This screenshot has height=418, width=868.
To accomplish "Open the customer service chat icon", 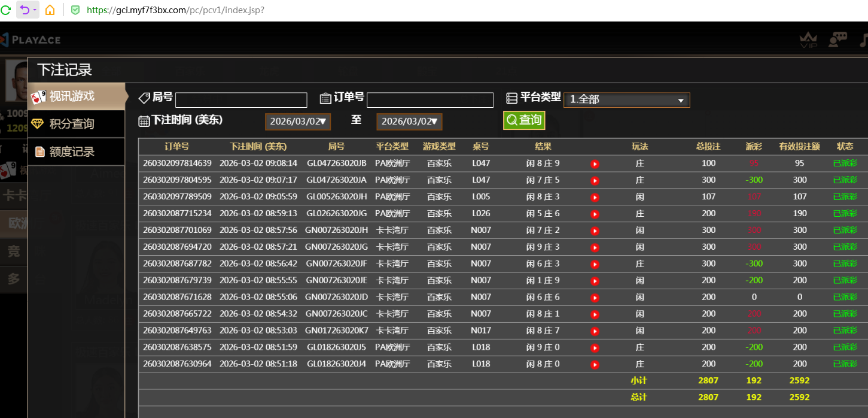I will (837, 40).
